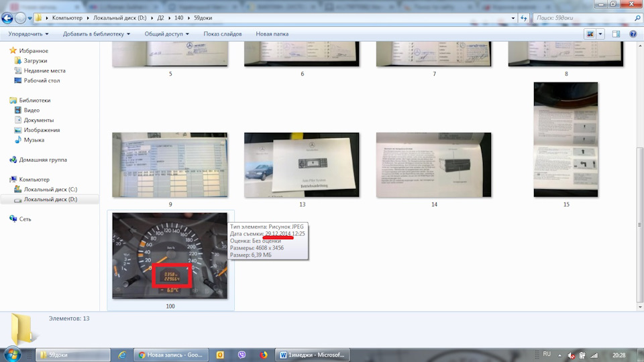Open view options dropdown arrow

[600, 34]
